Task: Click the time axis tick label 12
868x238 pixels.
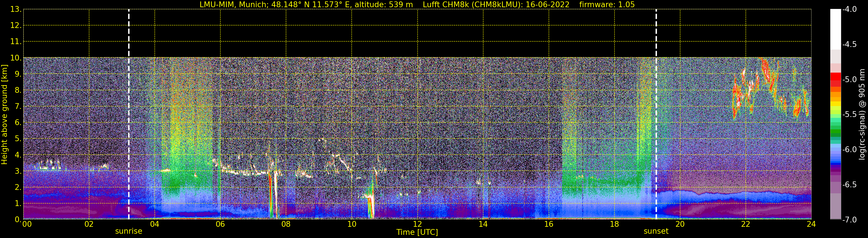Action: click(x=417, y=224)
